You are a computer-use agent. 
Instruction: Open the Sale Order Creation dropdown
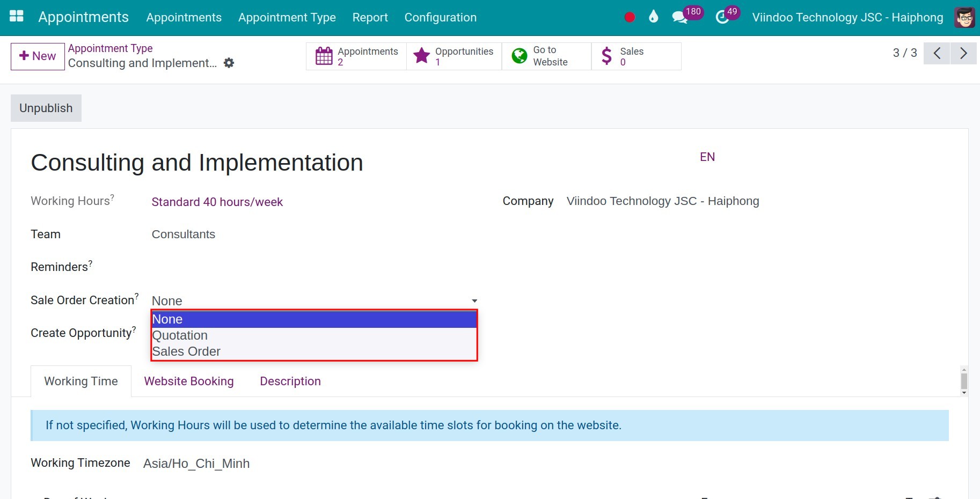(x=315, y=300)
